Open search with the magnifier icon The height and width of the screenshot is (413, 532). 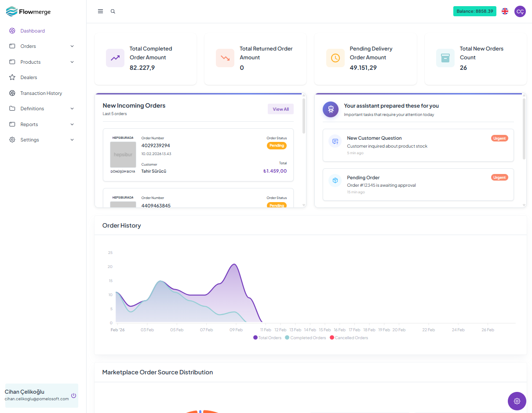(x=113, y=11)
